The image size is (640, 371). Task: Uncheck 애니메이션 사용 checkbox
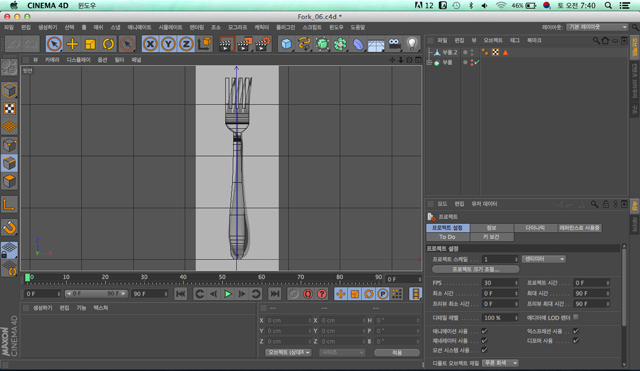[484, 331]
